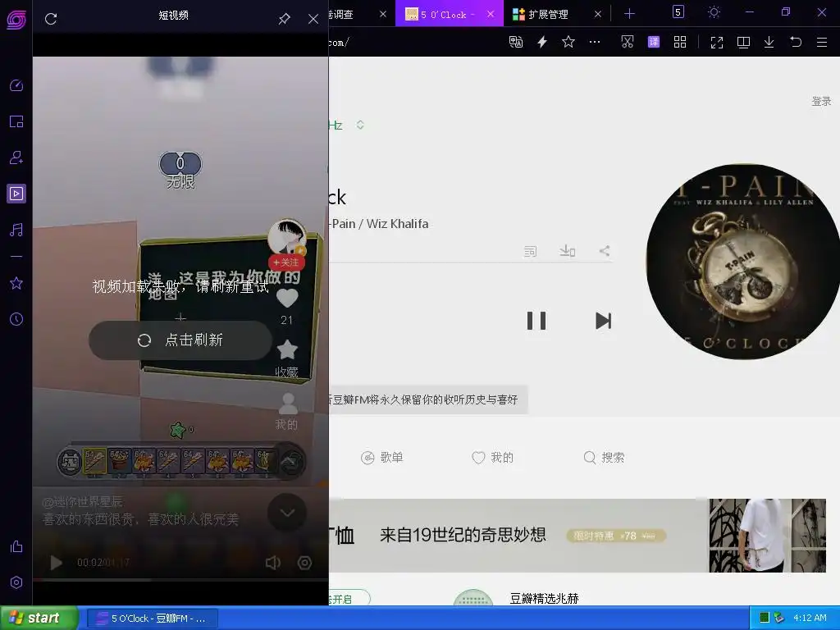Click the green system tray icon

pyautogui.click(x=765, y=618)
